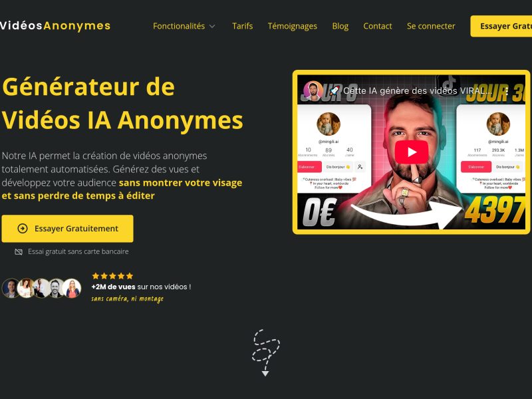Click the red YouTube play button
Image resolution: width=532 pixels, height=399 pixels.
pyautogui.click(x=411, y=152)
